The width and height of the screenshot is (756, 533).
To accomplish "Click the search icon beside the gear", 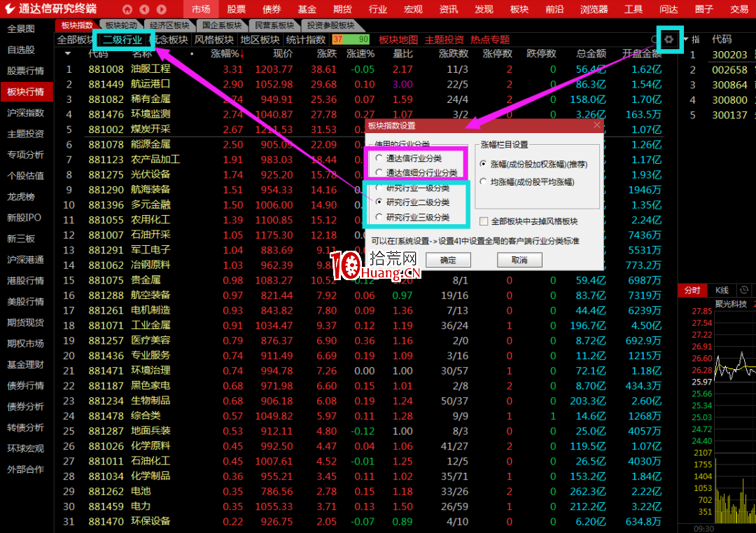I will (654, 39).
